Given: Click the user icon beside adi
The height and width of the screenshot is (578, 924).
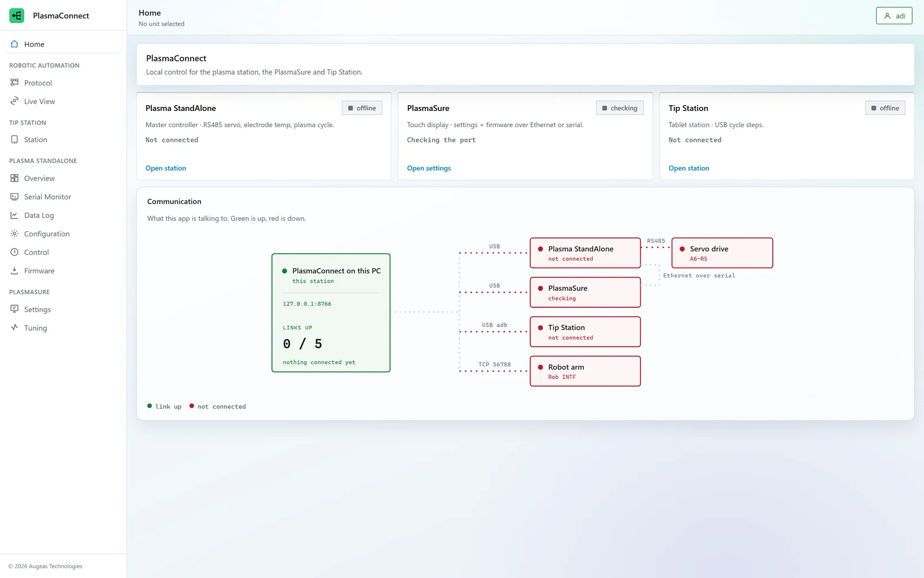Looking at the screenshot, I should point(888,16).
